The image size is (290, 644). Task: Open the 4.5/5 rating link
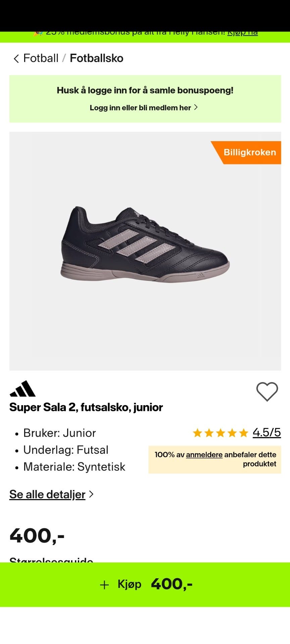pyautogui.click(x=267, y=432)
